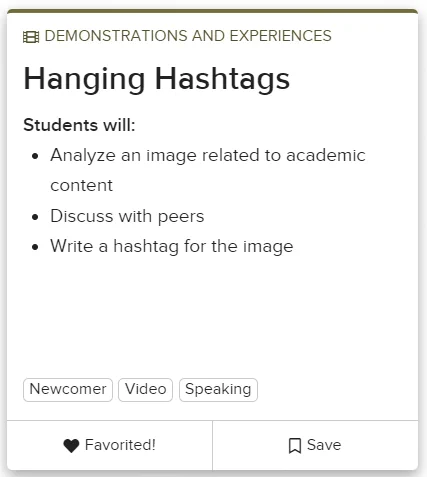Click the film strip category icon
427x477 pixels.
click(31, 37)
